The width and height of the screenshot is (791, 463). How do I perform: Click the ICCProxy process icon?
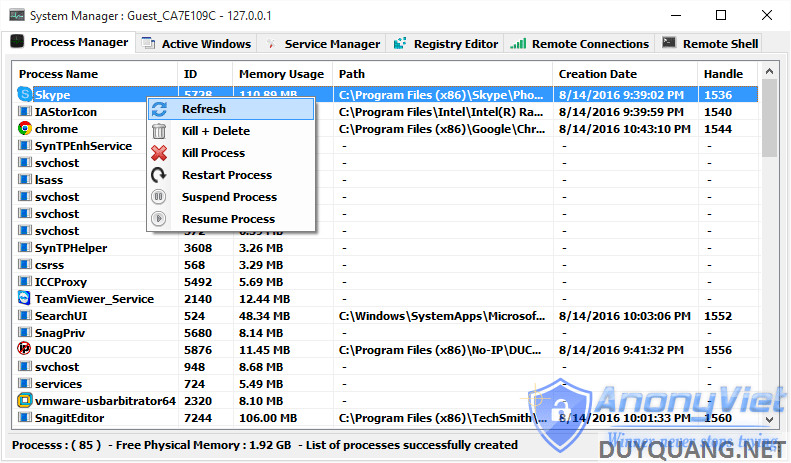24,281
